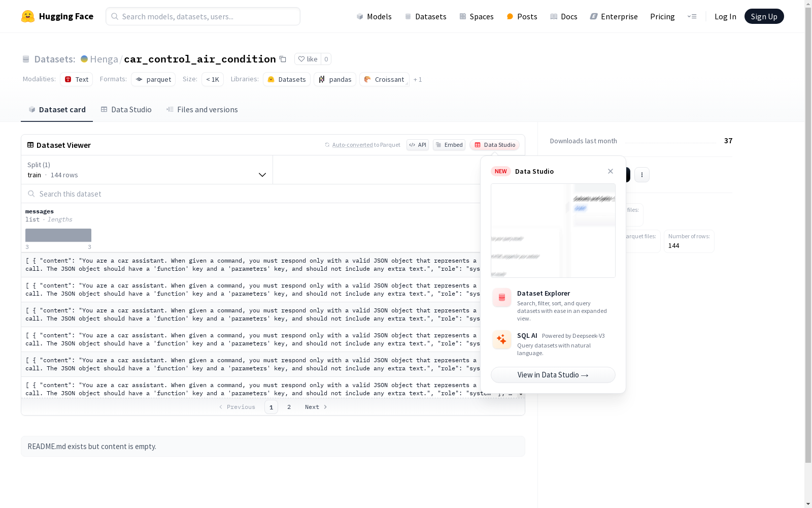Click the Datasets library tag
The height and width of the screenshot is (508, 812).
click(287, 79)
